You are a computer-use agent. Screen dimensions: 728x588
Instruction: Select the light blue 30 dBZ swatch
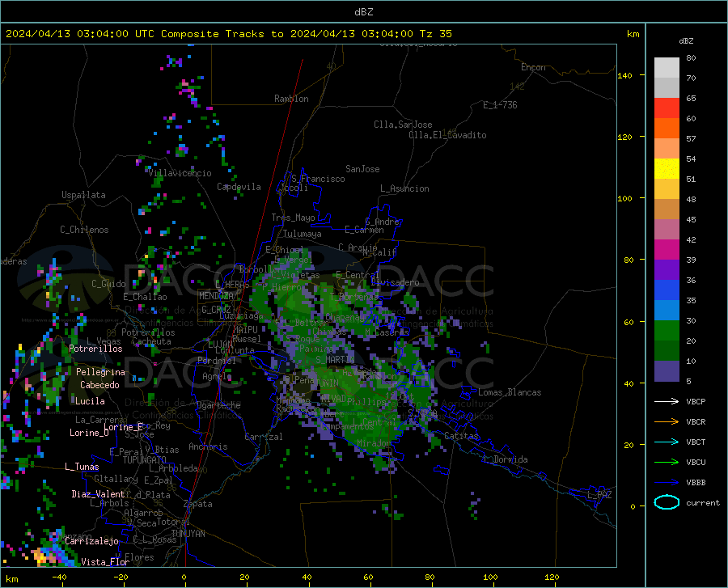667,311
